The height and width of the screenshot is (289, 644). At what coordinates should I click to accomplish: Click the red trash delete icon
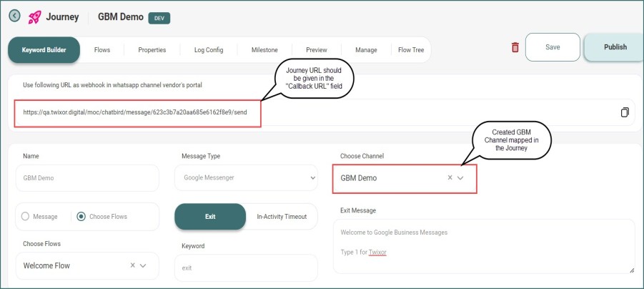coord(515,47)
